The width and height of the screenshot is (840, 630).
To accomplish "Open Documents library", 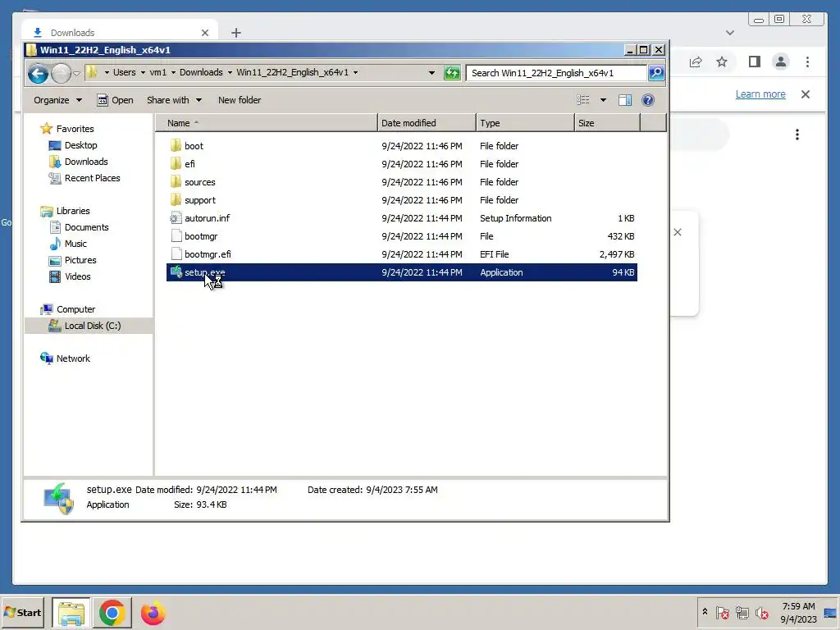I will pos(79,227).
